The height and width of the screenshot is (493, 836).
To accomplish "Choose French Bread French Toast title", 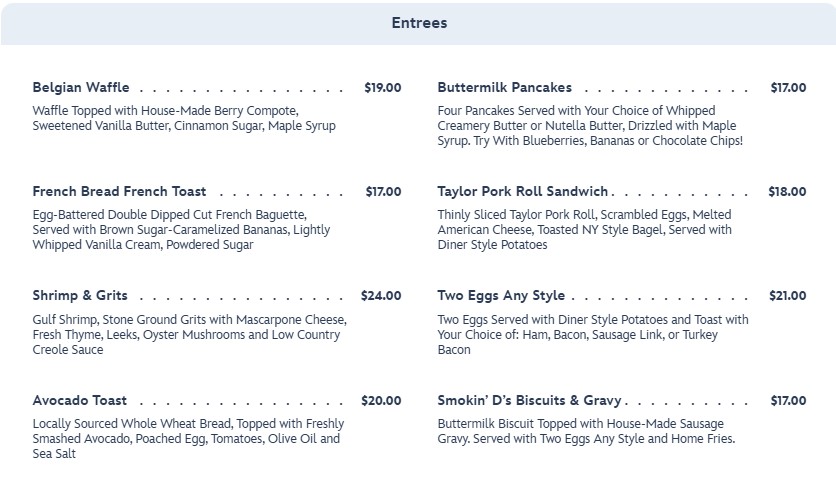I will pos(119,192).
